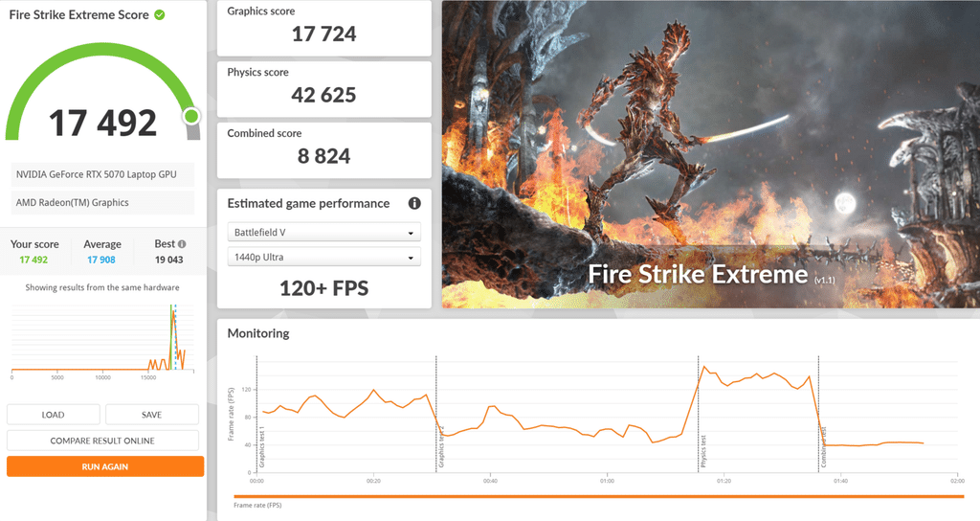This screenshot has width=980, height=521.
Task: Click the score distribution histogram chart
Action: (x=102, y=340)
